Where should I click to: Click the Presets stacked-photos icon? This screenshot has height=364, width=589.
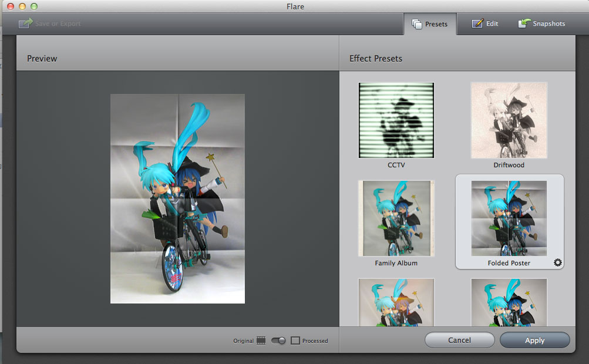[x=416, y=24]
